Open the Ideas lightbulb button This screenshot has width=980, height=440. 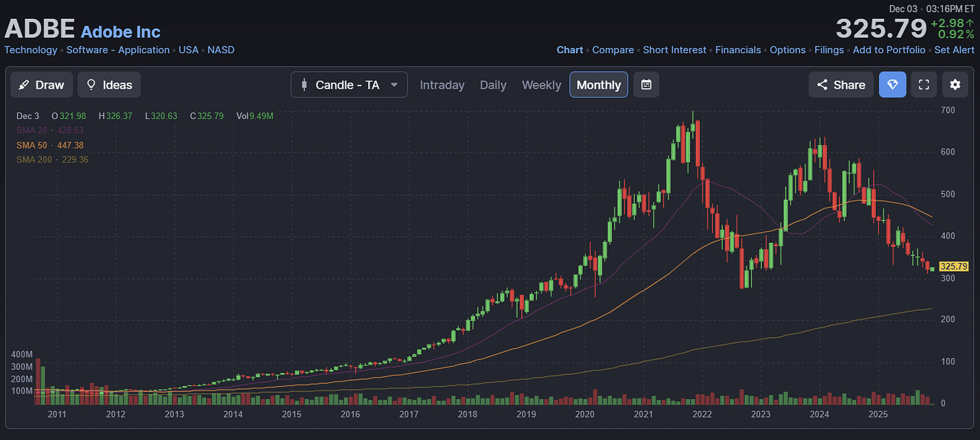[x=109, y=85]
